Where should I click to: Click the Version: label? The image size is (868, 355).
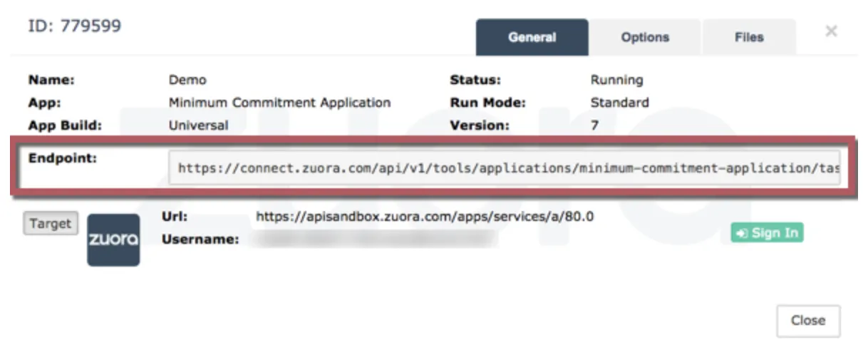(480, 125)
